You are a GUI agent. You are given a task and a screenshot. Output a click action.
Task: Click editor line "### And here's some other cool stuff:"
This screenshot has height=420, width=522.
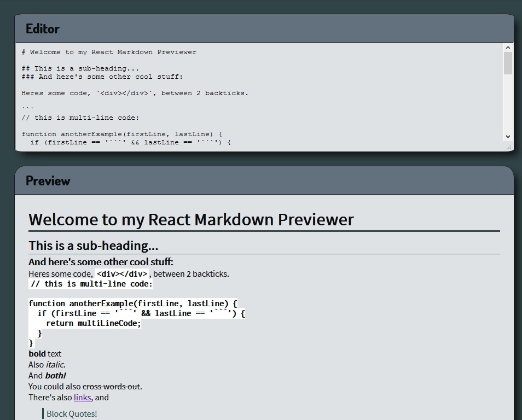click(x=102, y=77)
